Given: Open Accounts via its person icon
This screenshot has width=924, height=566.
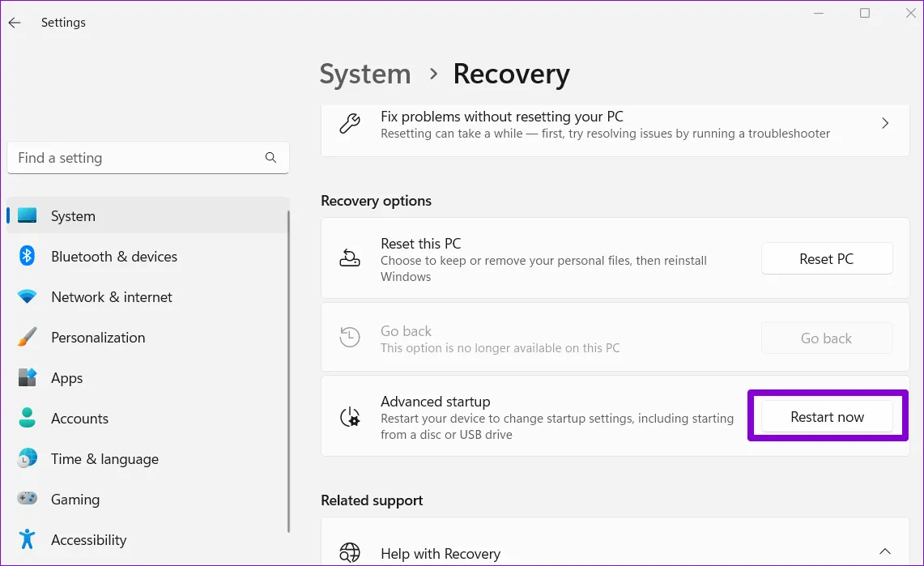Looking at the screenshot, I should tap(27, 419).
